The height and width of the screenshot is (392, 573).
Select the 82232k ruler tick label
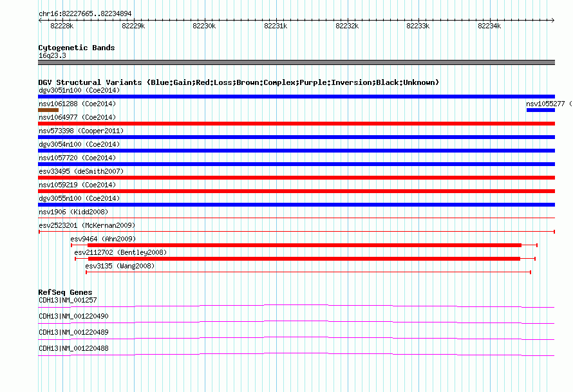click(347, 26)
